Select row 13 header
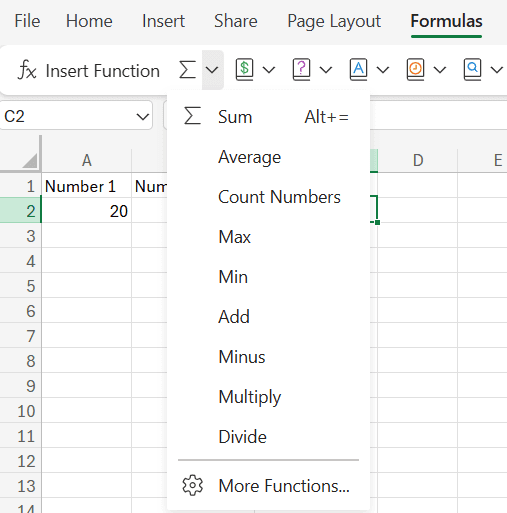 click(21, 486)
